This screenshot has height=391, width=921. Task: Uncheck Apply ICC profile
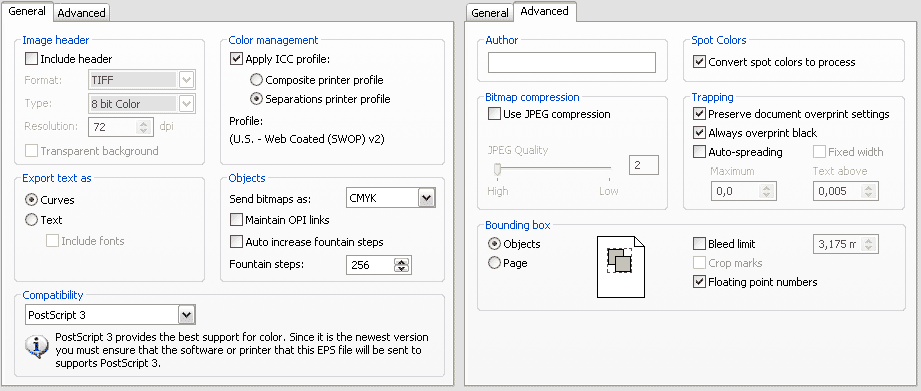click(236, 59)
